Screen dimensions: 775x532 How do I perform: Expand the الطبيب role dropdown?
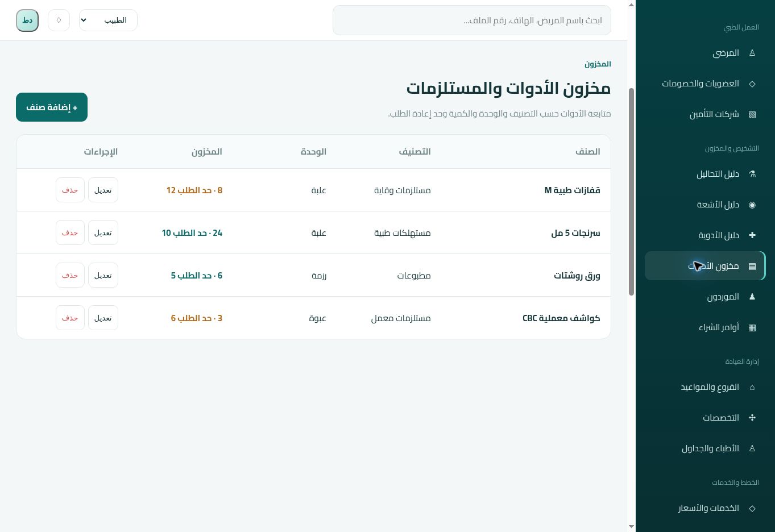(x=108, y=20)
